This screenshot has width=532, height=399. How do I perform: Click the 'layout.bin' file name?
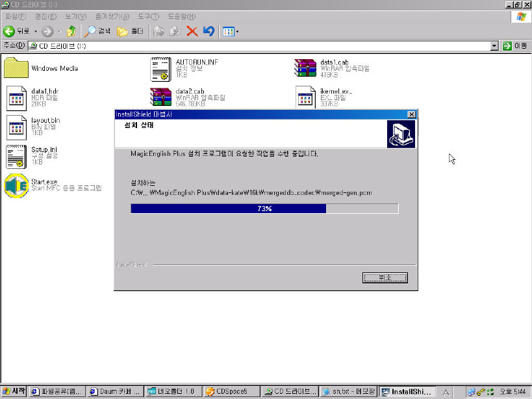45,120
